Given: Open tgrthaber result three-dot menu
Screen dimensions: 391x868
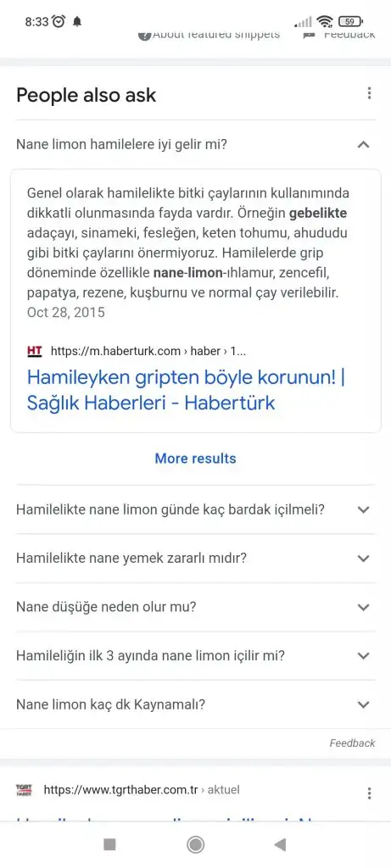Looking at the screenshot, I should pos(369,793).
